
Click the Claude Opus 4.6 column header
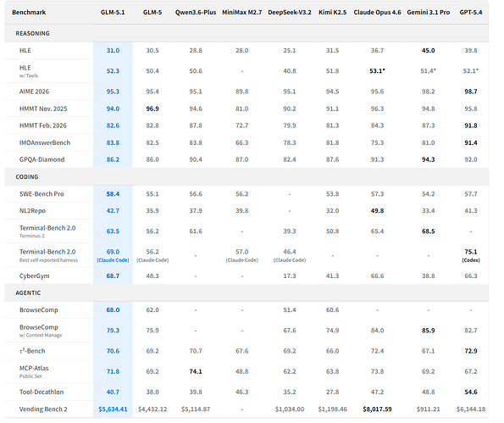pos(377,12)
